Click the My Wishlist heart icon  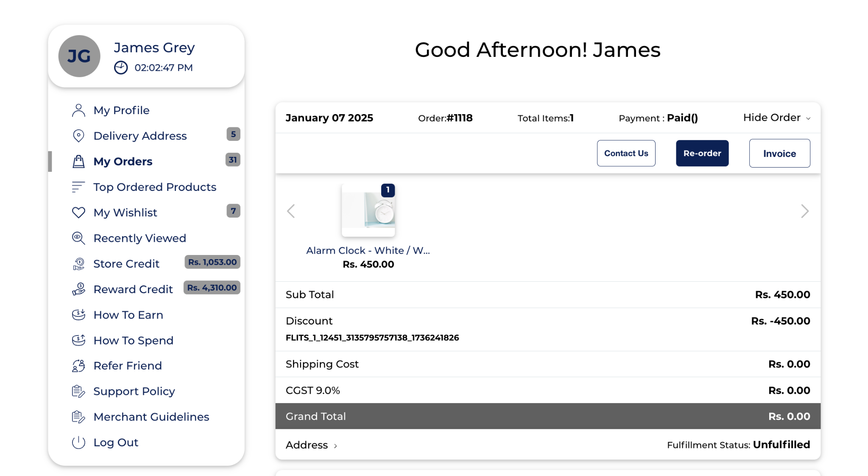click(x=78, y=213)
